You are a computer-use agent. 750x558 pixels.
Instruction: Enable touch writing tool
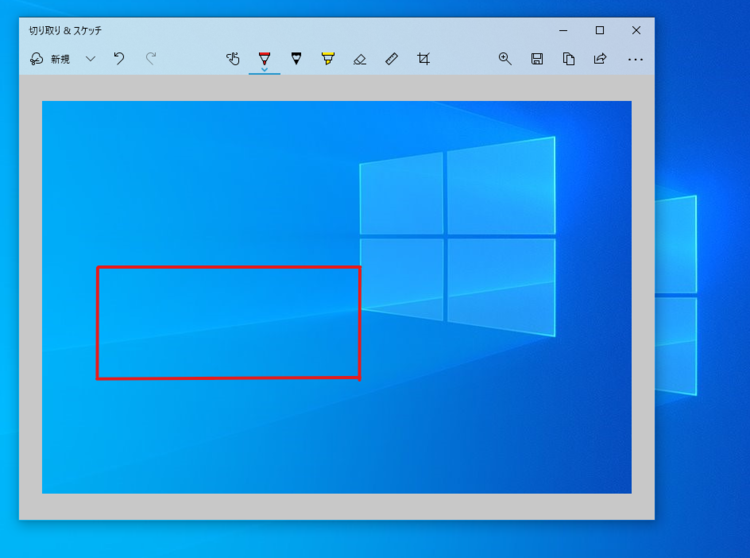tap(232, 59)
